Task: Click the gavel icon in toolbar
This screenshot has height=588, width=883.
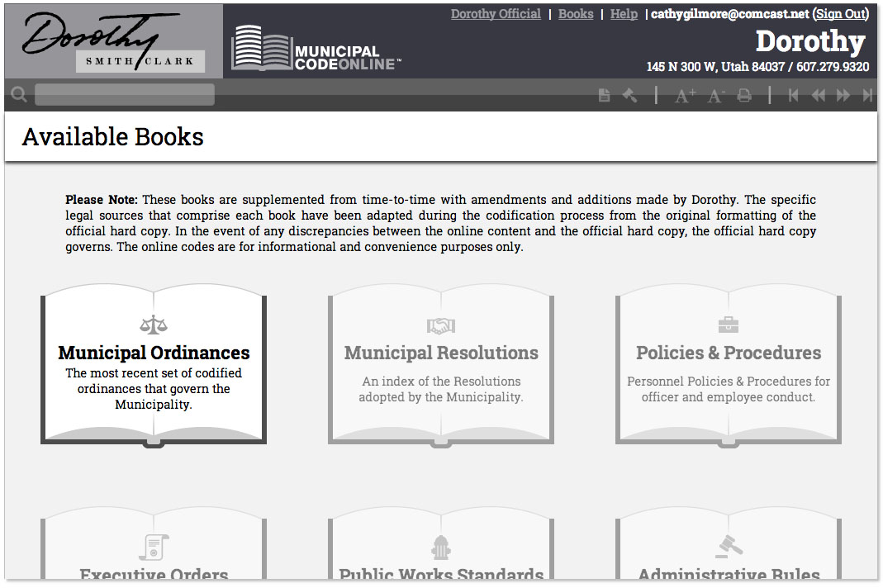Action: pos(629,95)
